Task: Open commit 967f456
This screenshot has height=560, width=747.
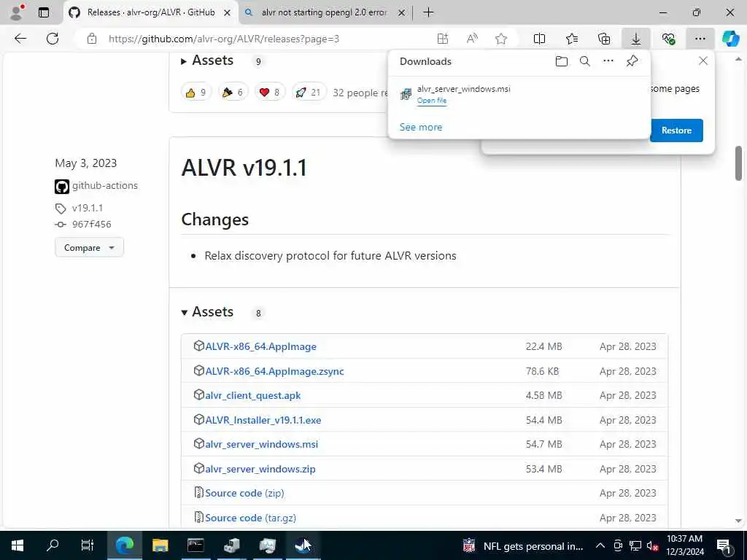Action: pos(91,225)
